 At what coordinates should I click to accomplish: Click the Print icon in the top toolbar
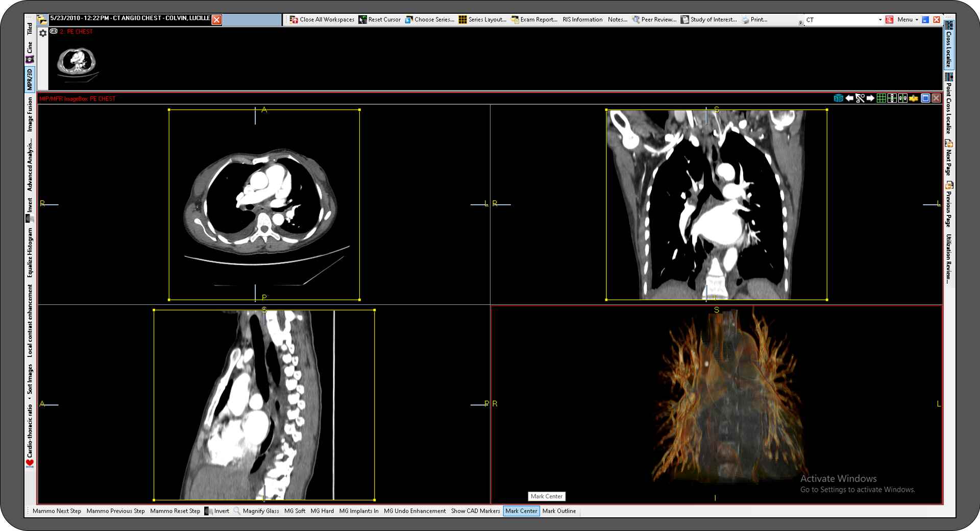pyautogui.click(x=746, y=19)
